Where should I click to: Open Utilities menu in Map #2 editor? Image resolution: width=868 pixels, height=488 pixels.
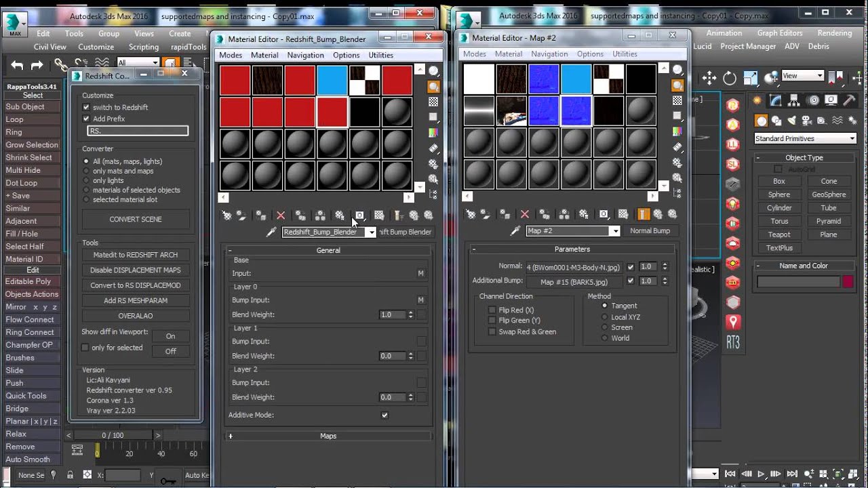click(625, 54)
